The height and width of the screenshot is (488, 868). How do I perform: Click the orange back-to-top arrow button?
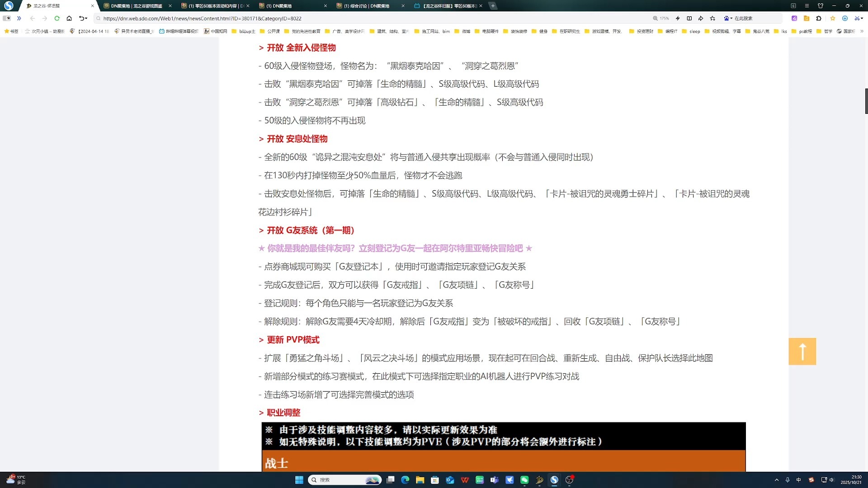coord(802,352)
